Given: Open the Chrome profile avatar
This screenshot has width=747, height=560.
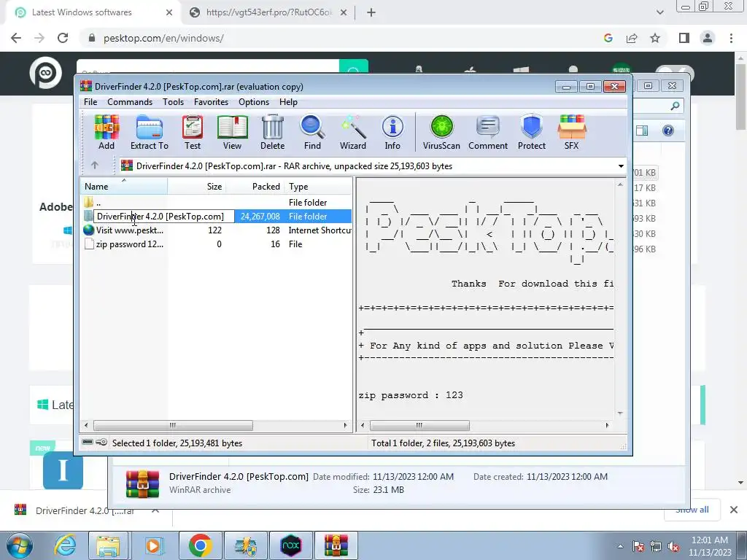Looking at the screenshot, I should point(708,38).
